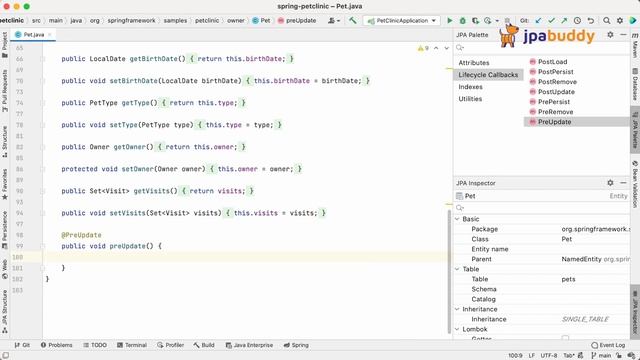The height and width of the screenshot is (360, 640).
Task: Open the Problems tool window
Action: pos(56,345)
